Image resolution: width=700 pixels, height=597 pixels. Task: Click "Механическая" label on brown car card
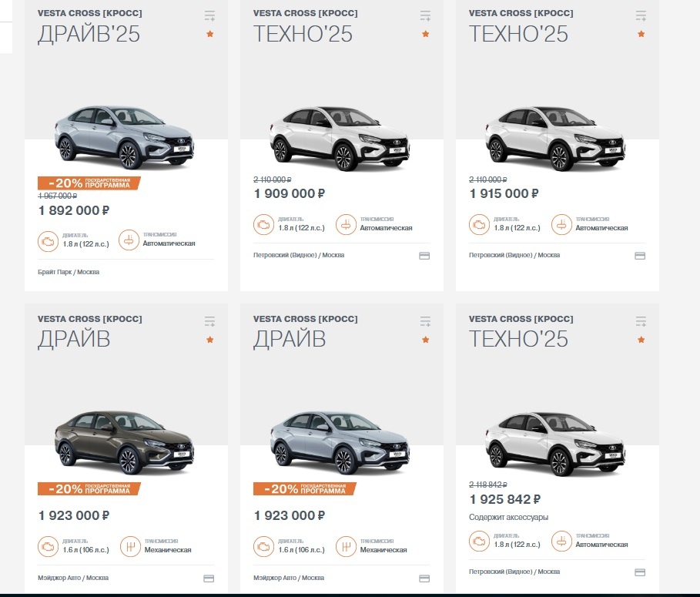168,550
